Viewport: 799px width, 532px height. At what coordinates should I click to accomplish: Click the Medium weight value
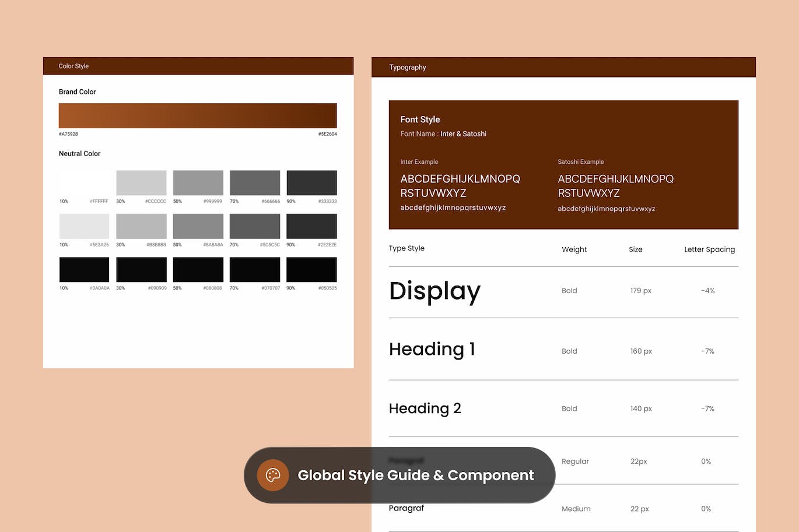click(x=576, y=509)
